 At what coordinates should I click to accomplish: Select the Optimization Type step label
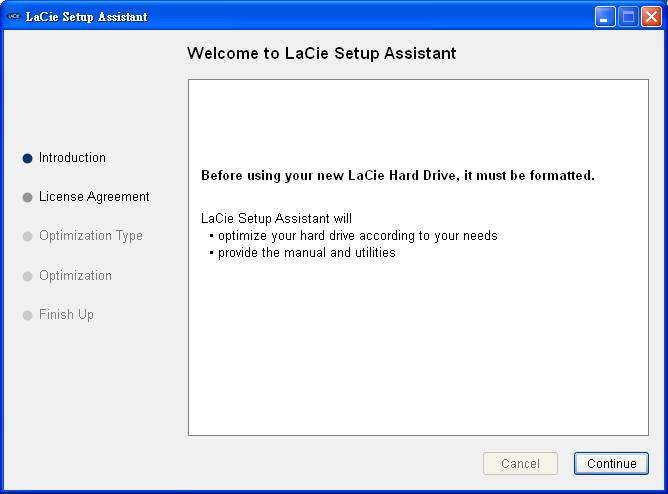pyautogui.click(x=90, y=236)
